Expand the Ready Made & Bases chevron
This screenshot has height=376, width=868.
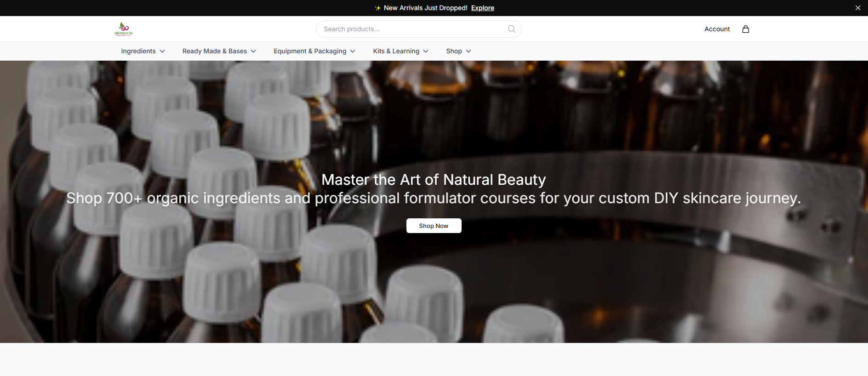(253, 51)
